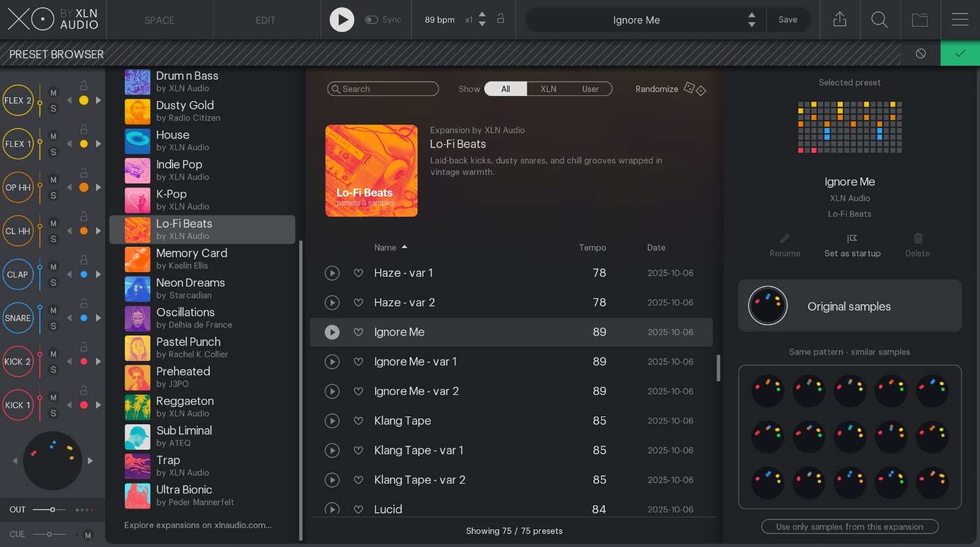The image size is (980, 547).
Task: Confirm preset with green checkmark
Action: coord(960,54)
